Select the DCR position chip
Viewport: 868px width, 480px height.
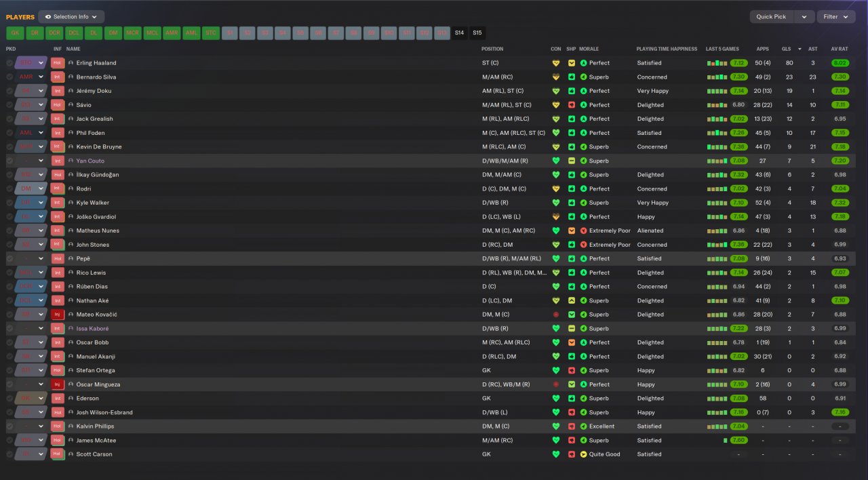click(54, 33)
